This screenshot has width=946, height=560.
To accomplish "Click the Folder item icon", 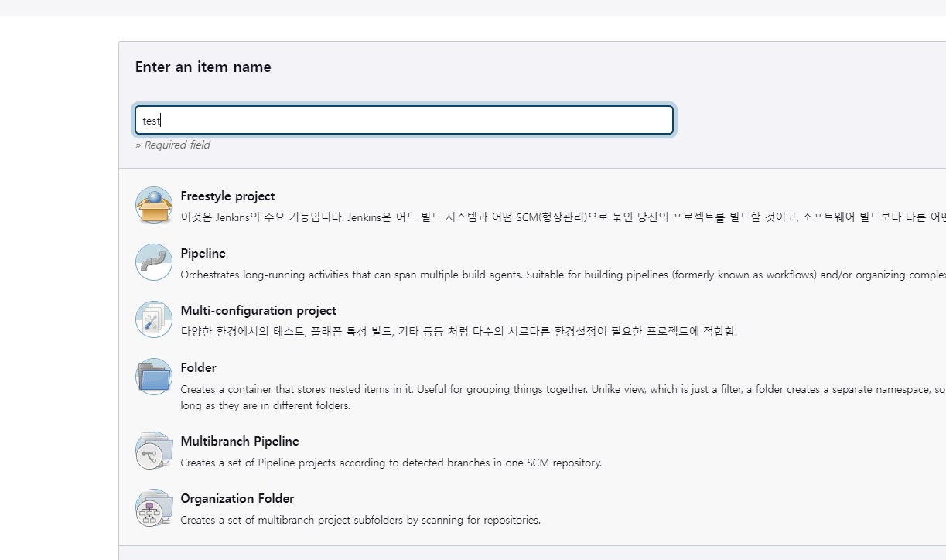I will 154,377.
